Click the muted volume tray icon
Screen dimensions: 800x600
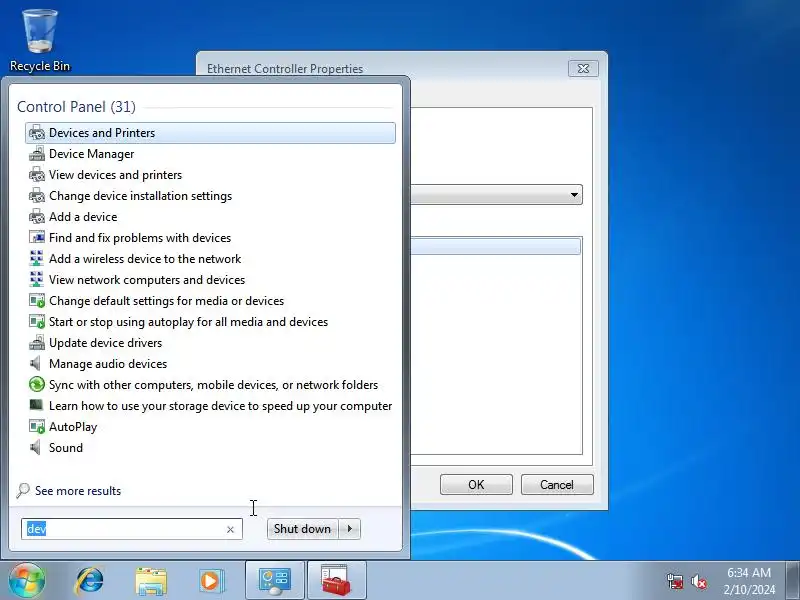click(699, 581)
